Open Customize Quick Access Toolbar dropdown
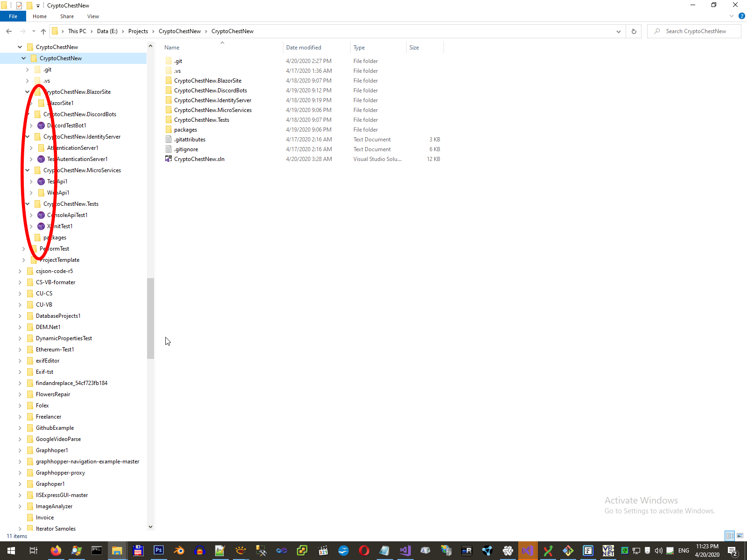 [x=38, y=6]
